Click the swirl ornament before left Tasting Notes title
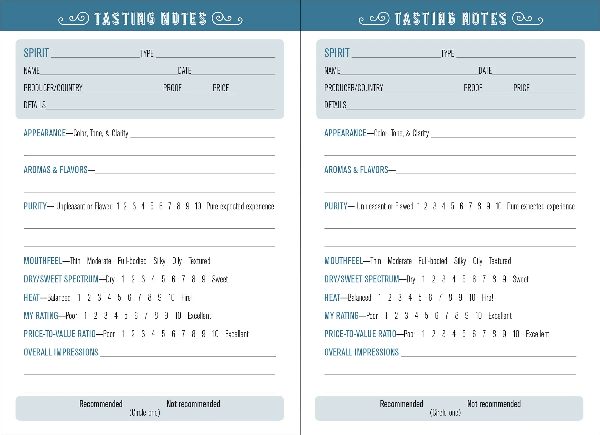This screenshot has height=435, width=600. pos(73,18)
